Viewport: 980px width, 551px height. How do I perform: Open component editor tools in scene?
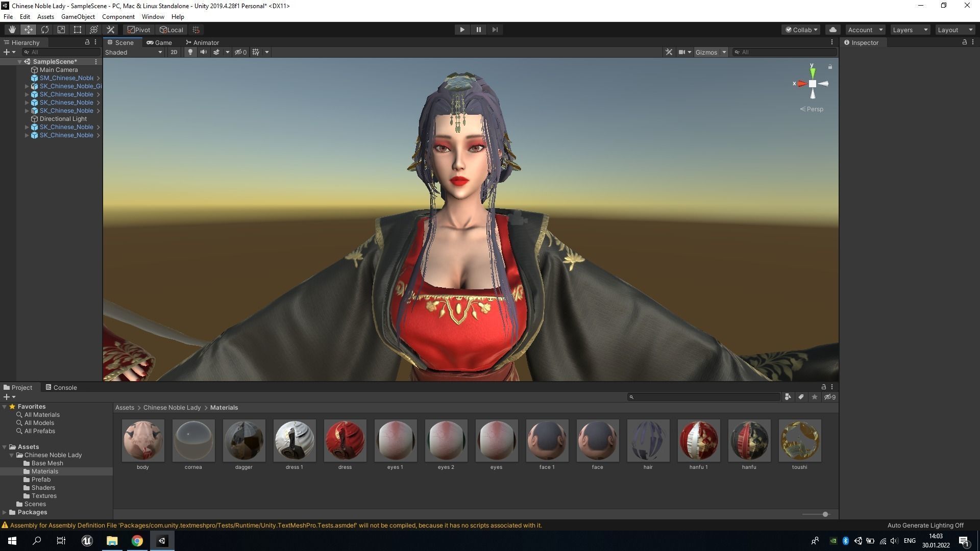669,52
